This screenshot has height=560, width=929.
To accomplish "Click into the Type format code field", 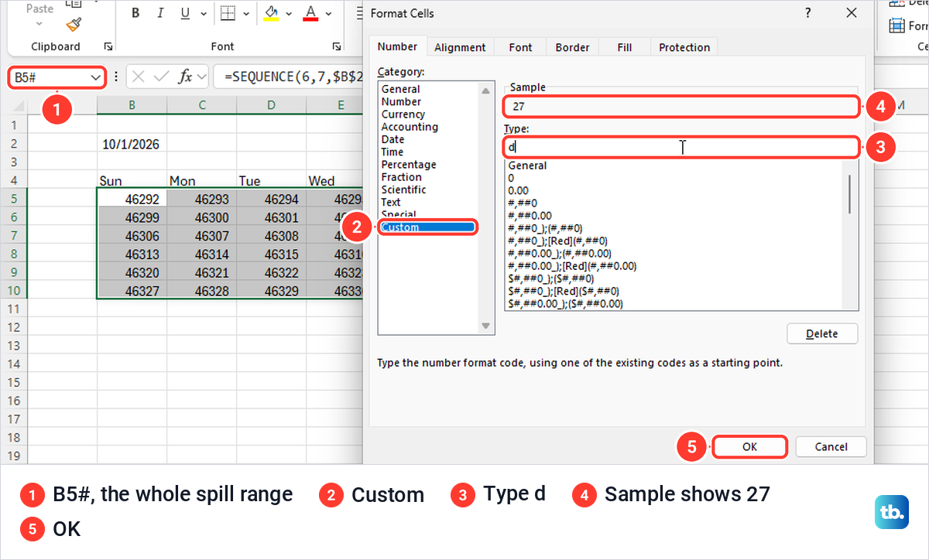I will click(680, 146).
